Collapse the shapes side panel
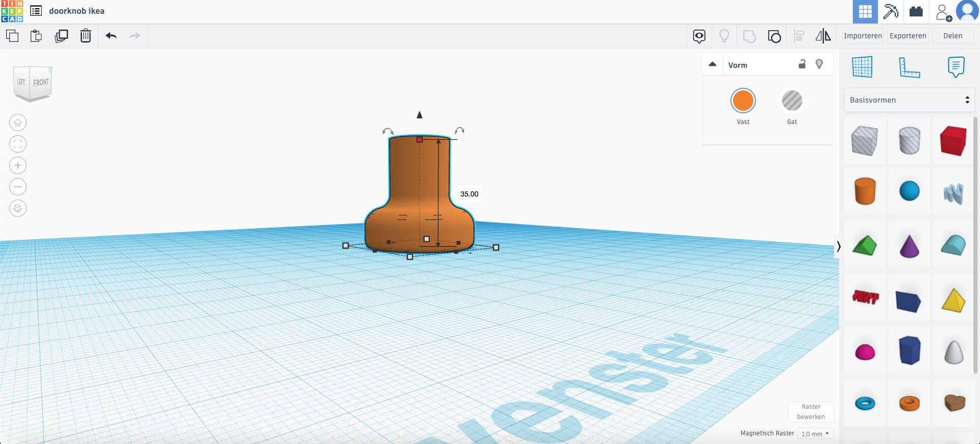This screenshot has width=980, height=444. [838, 247]
